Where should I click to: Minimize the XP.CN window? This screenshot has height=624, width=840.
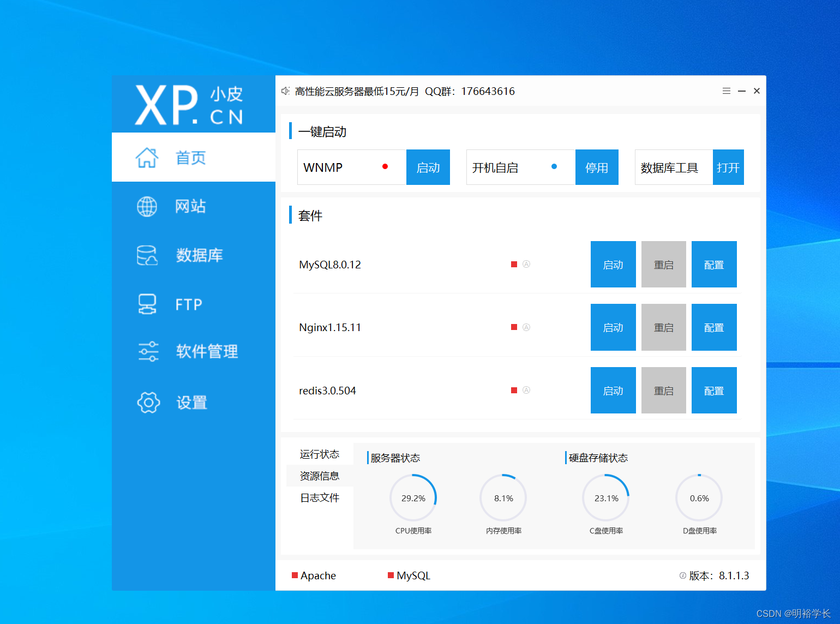(x=742, y=91)
